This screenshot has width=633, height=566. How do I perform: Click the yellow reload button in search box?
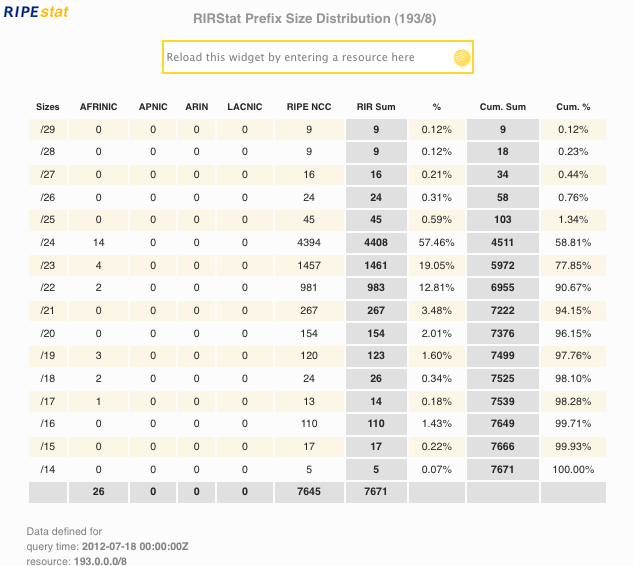(x=461, y=58)
